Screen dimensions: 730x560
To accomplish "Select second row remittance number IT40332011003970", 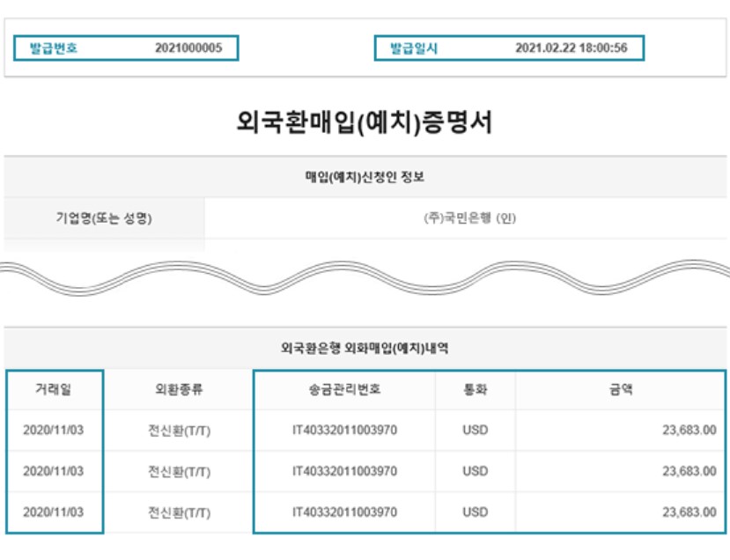I will tap(344, 471).
